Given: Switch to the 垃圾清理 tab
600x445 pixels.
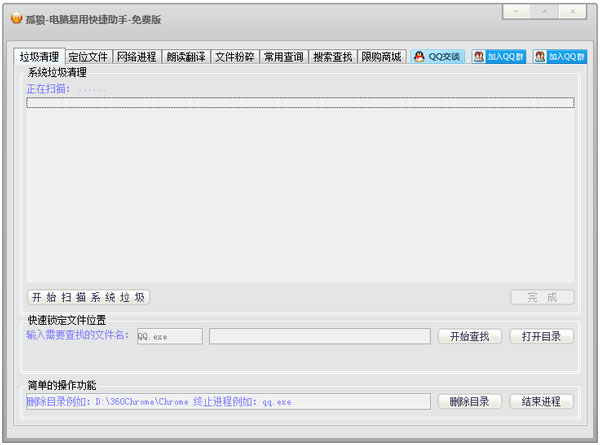Looking at the screenshot, I should 40,57.
